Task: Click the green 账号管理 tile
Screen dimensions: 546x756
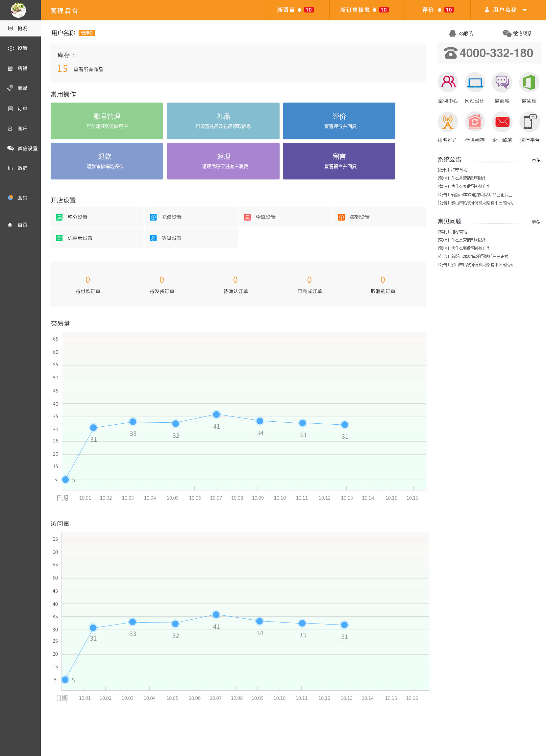Action: click(x=107, y=121)
